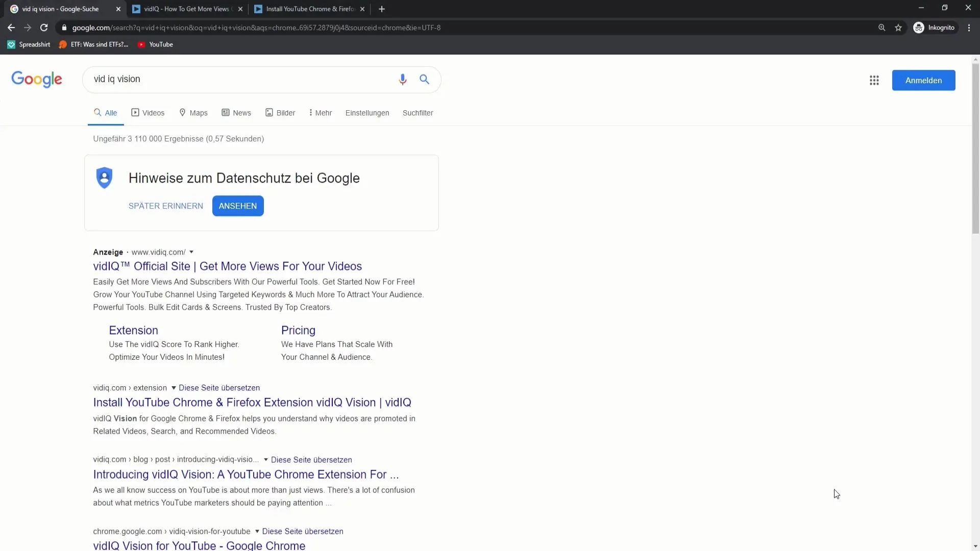This screenshot has width=980, height=551.
Task: Close the vid iq vision Google-Suche tab
Action: pos(118,9)
